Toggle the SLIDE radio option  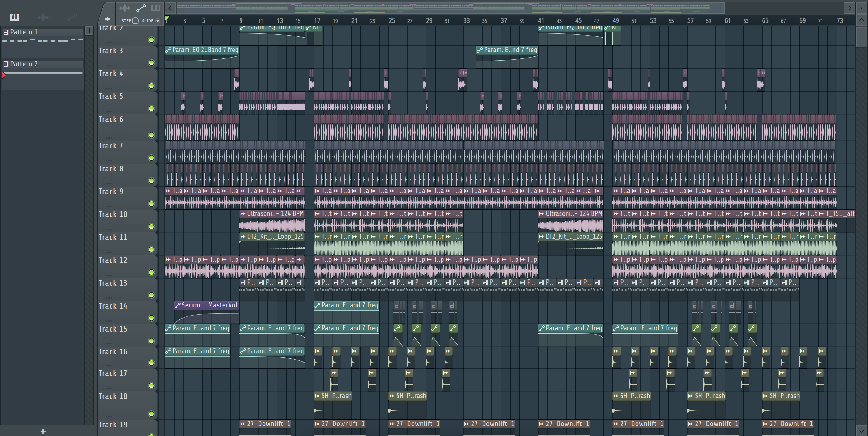157,20
